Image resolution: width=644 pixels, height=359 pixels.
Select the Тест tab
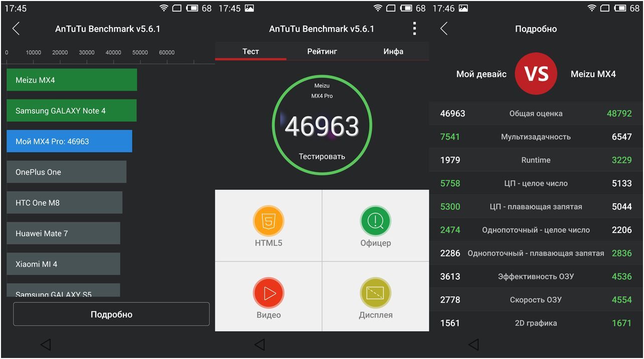[250, 51]
